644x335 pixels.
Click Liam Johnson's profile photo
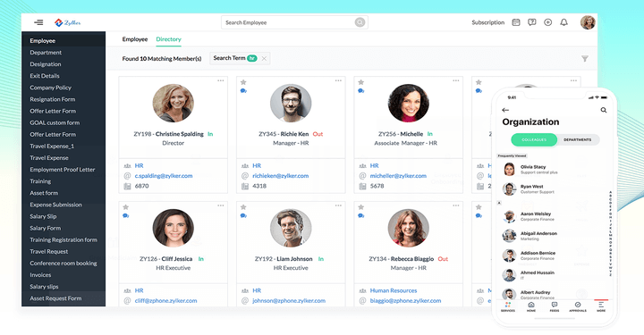[x=291, y=228]
